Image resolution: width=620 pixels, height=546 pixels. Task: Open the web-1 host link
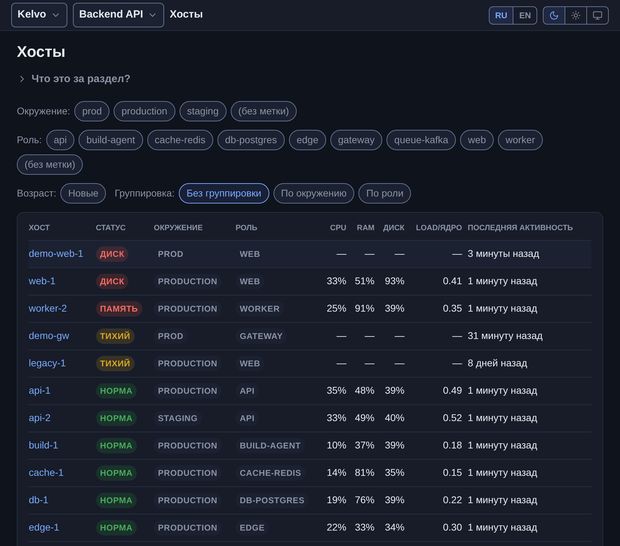tap(42, 281)
